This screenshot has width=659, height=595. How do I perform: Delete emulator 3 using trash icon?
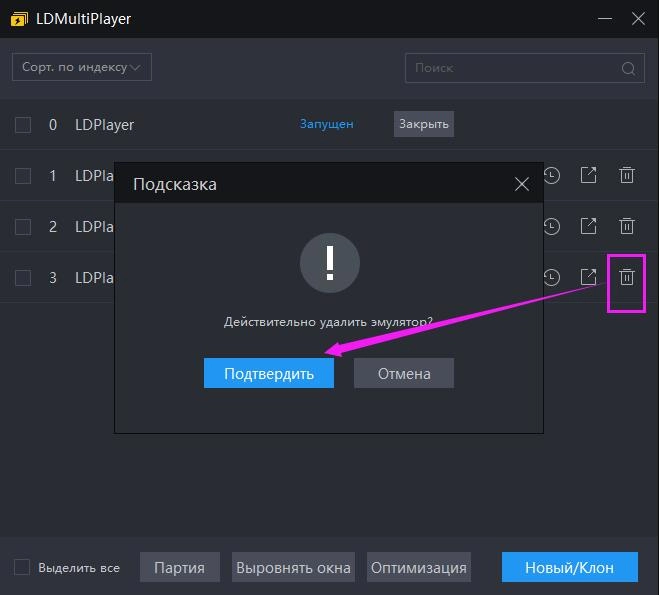click(627, 277)
